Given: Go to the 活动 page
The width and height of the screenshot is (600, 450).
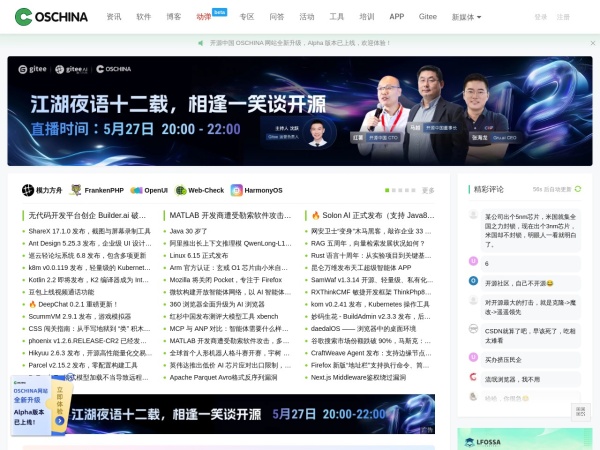Looking at the screenshot, I should tap(307, 17).
